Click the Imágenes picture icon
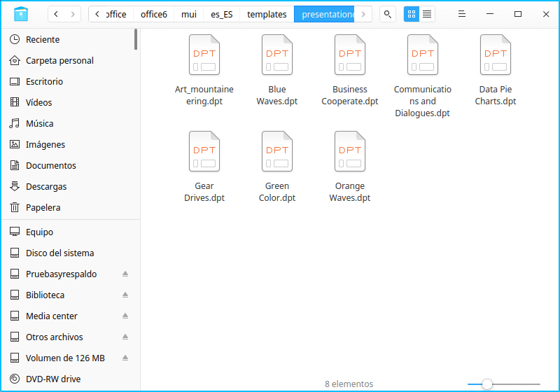 click(15, 144)
